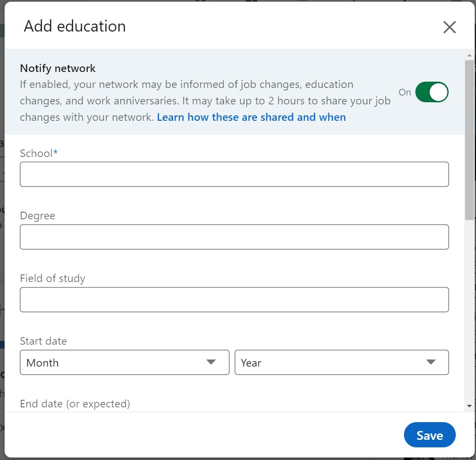
Task: Click the 'End date (or expected)' label
Action: pyautogui.click(x=75, y=404)
